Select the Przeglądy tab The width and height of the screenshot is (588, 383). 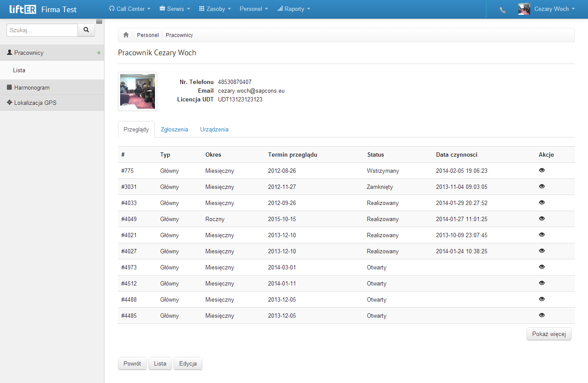point(136,130)
